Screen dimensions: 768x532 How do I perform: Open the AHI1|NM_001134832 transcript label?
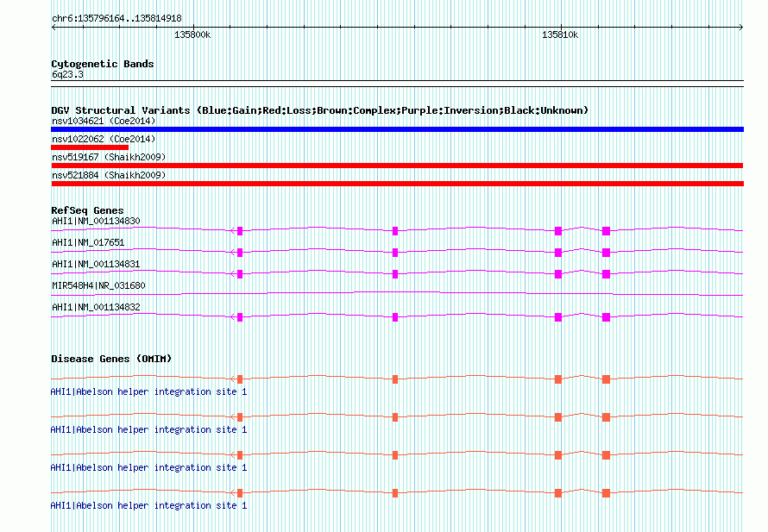pos(96,307)
